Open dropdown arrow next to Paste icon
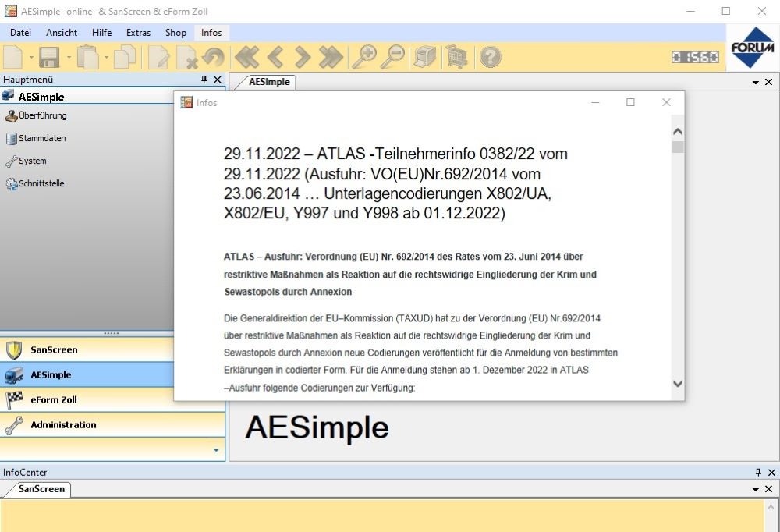 coord(106,58)
